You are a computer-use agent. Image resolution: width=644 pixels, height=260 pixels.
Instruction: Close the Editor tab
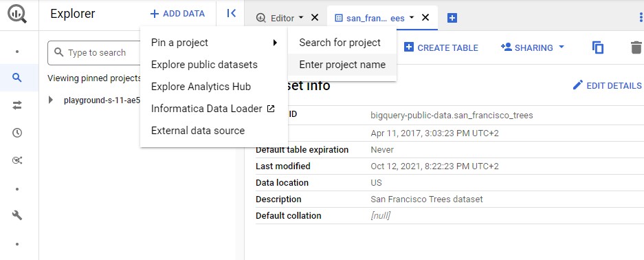coord(315,18)
